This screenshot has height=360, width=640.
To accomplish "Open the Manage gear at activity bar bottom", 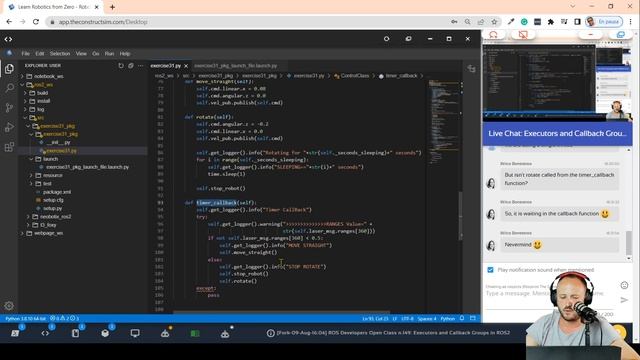I will pos(9,305).
